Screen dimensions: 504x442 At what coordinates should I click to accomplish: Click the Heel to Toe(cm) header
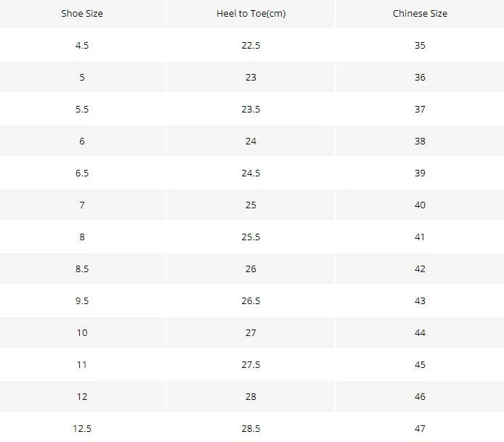pos(251,14)
